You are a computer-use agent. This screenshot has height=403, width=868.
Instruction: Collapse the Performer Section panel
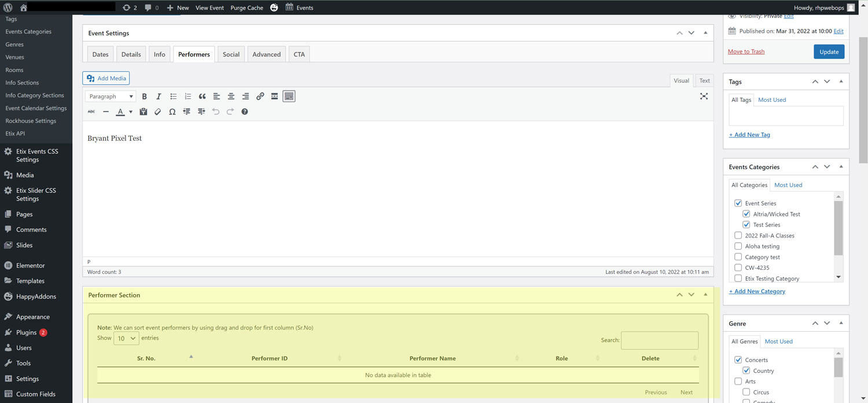click(x=705, y=295)
